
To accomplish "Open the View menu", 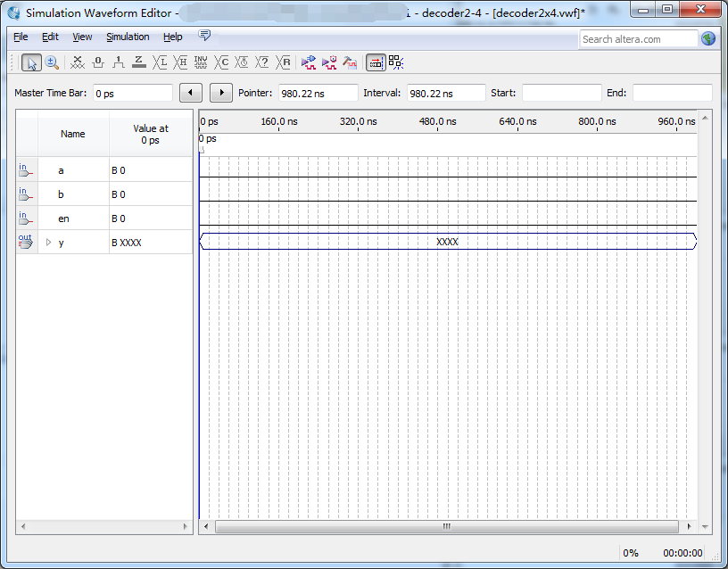I will [x=82, y=37].
